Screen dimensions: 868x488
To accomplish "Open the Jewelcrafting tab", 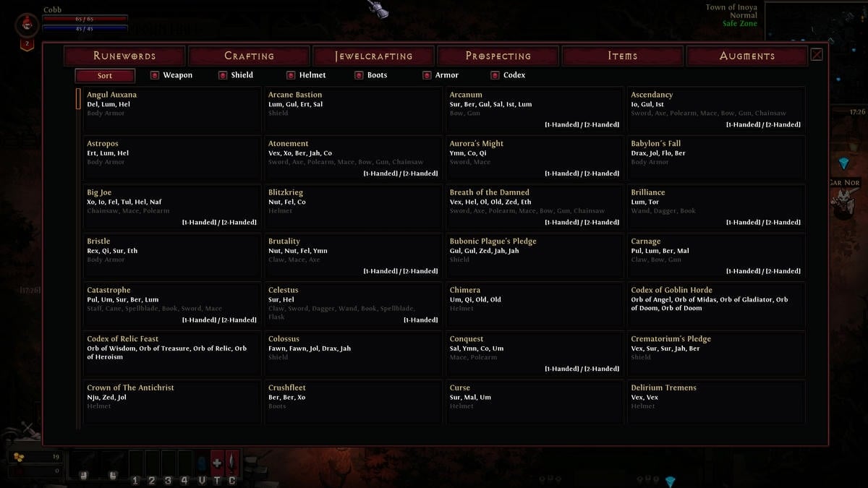I will pos(373,56).
